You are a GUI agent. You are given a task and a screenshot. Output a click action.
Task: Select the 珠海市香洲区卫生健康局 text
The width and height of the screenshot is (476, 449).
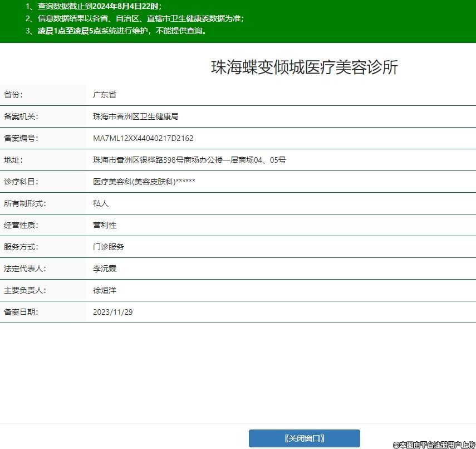(x=135, y=116)
